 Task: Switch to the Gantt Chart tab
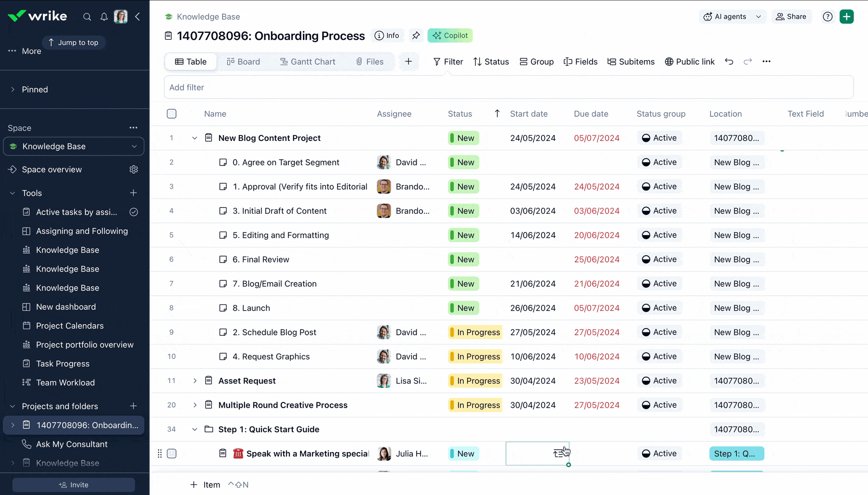pos(308,62)
